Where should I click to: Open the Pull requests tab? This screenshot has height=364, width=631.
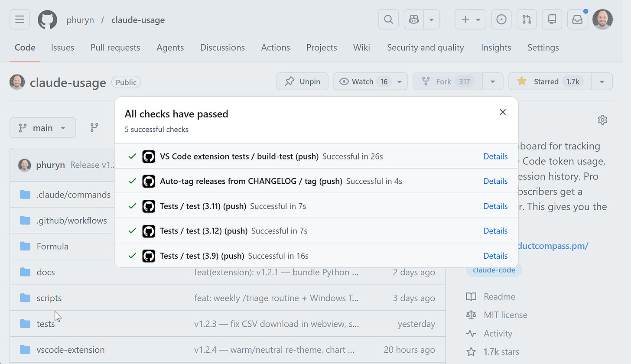click(115, 48)
